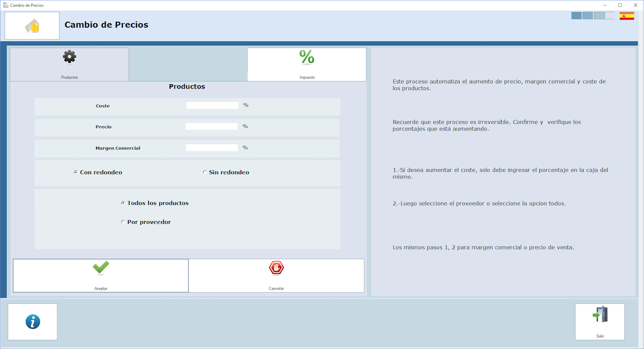Select the Con redondeo option
This screenshot has height=349, width=644.
[76, 172]
